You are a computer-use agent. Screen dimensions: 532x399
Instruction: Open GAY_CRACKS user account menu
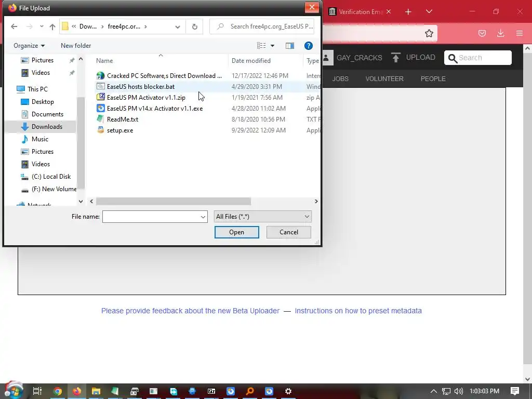click(x=353, y=58)
